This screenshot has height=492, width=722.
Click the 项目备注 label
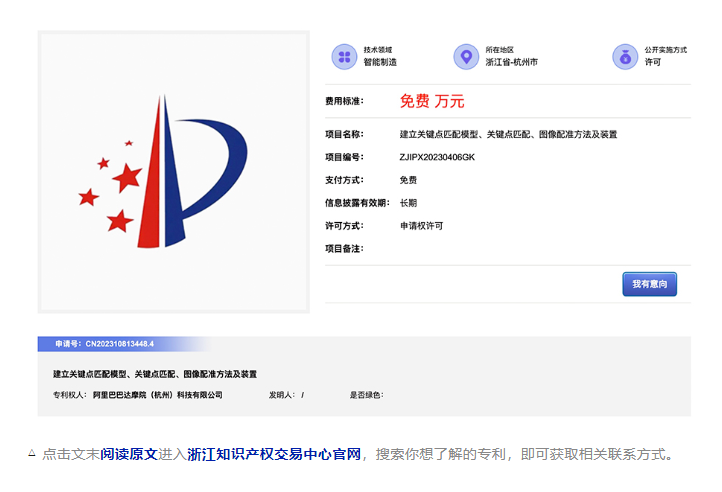coord(344,249)
